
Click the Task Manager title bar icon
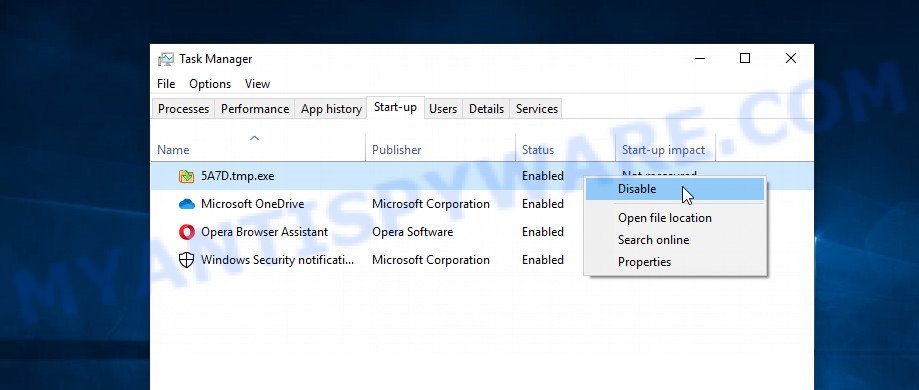[166, 59]
